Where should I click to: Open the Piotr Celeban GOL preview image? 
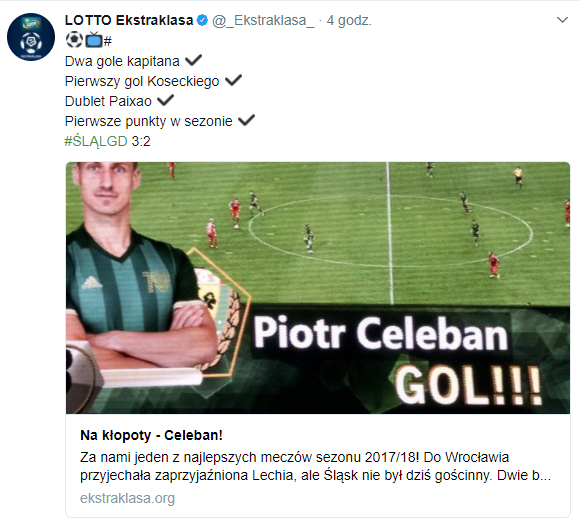click(x=318, y=288)
